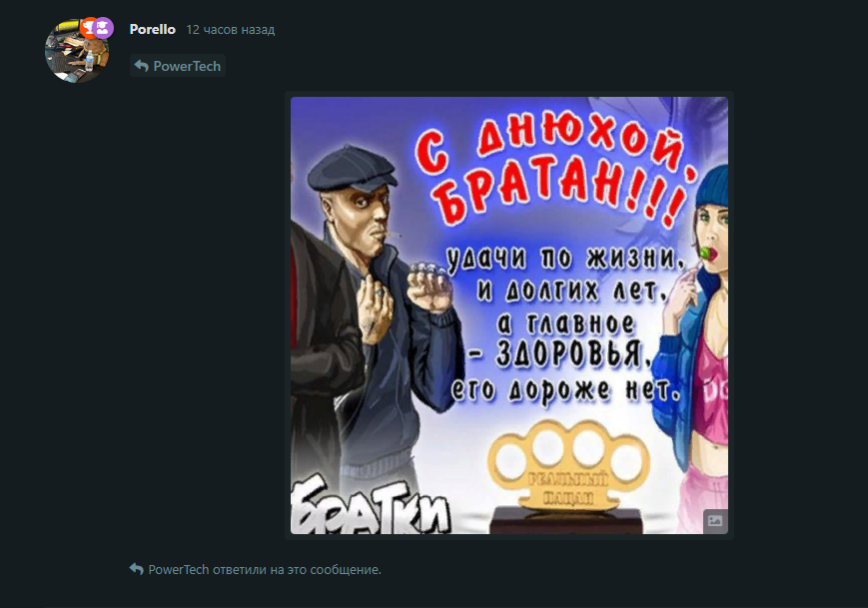Click the orange trophy badge icon
The height and width of the screenshot is (608, 868).
coord(88,27)
